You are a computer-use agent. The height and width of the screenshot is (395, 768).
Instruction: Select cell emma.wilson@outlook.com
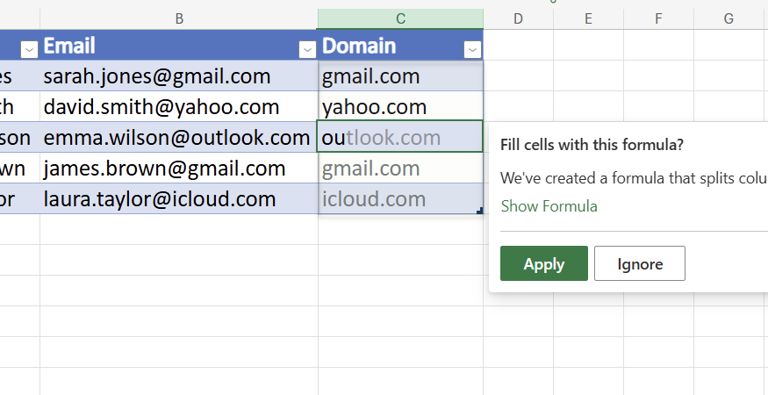tap(179, 137)
